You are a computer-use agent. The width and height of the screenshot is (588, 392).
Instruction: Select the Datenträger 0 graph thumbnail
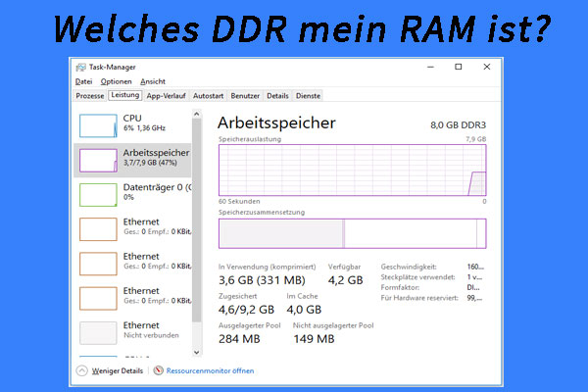point(98,195)
